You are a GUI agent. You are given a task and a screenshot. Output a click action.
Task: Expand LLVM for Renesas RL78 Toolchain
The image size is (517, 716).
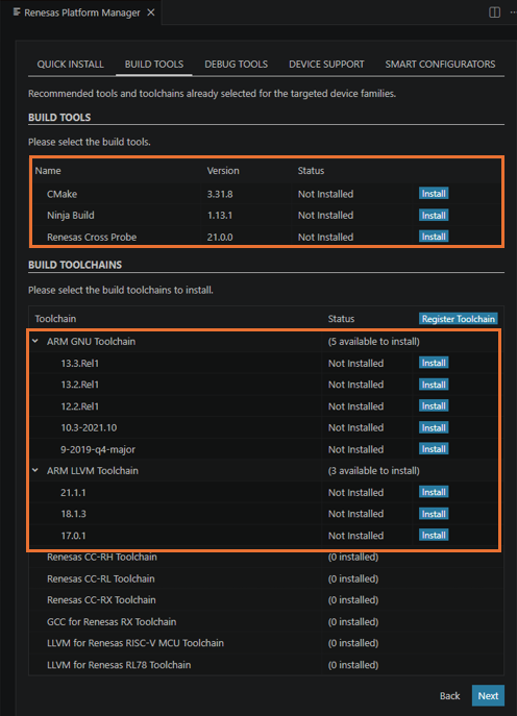266,664
